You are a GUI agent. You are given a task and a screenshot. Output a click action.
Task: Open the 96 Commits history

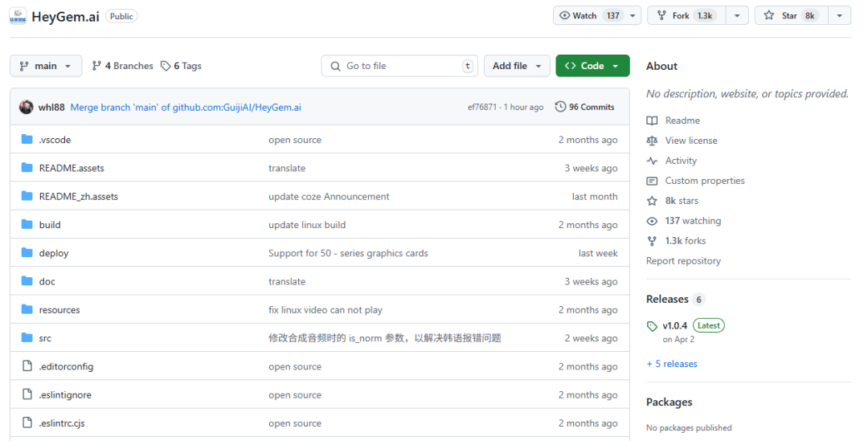(584, 107)
